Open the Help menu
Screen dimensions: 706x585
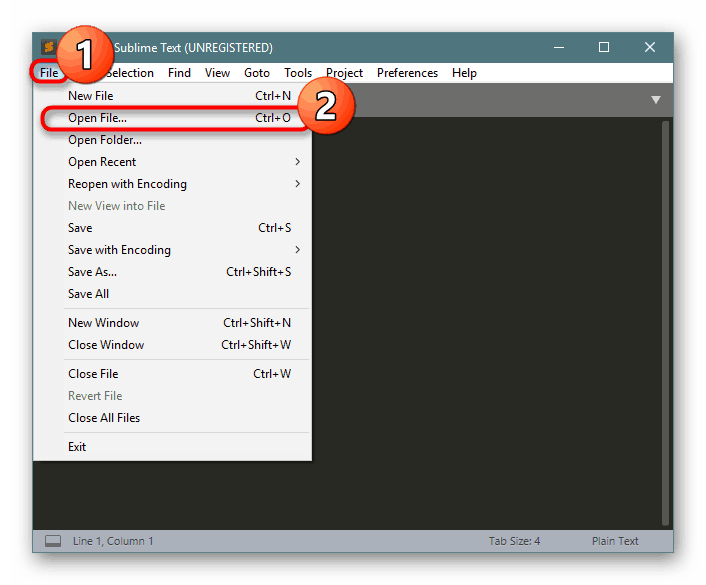[464, 73]
